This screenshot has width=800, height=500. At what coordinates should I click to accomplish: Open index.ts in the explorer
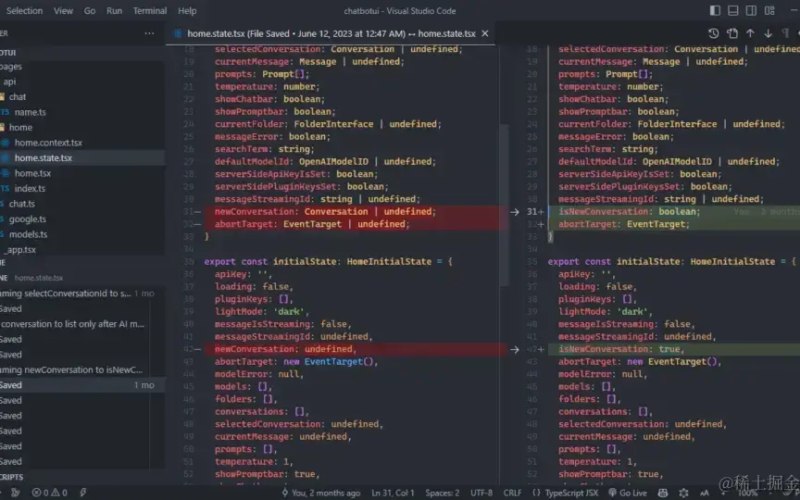tap(30, 189)
